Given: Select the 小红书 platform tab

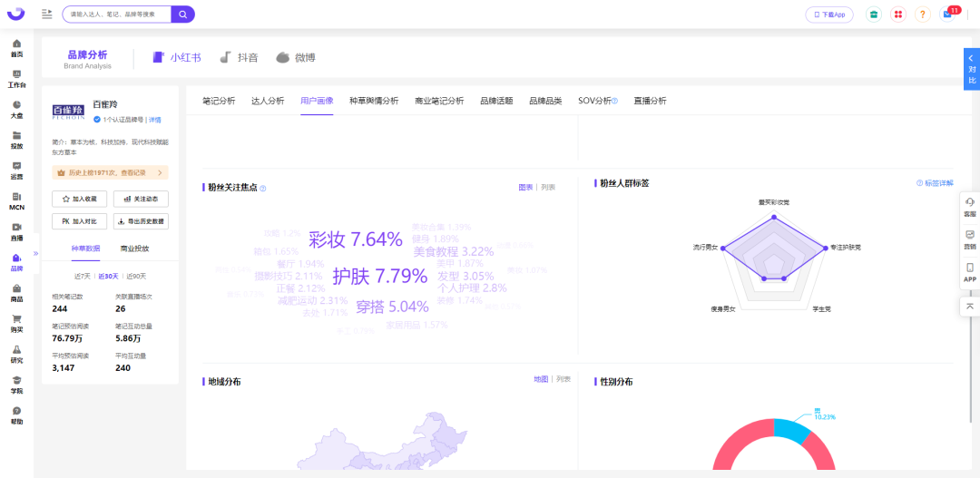Looking at the screenshot, I should click(x=177, y=57).
